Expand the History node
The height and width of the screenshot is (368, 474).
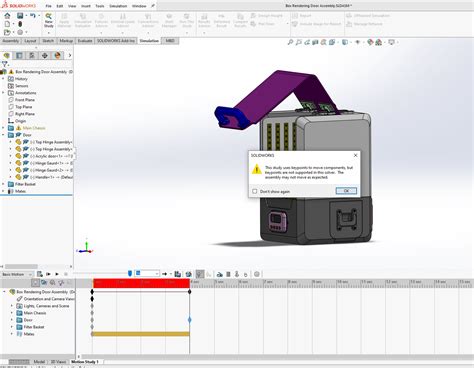[x=4, y=79]
